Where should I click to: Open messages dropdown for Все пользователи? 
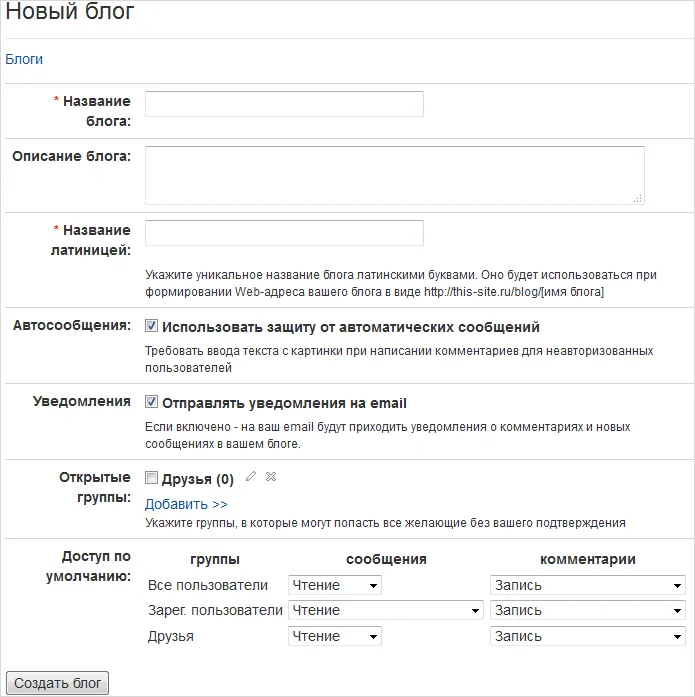click(334, 585)
